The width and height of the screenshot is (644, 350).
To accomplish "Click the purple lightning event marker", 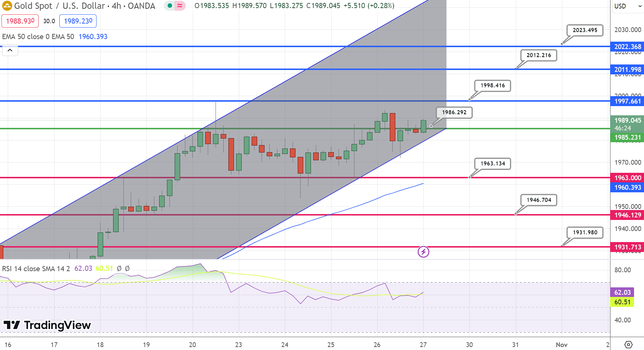I will pos(423,252).
